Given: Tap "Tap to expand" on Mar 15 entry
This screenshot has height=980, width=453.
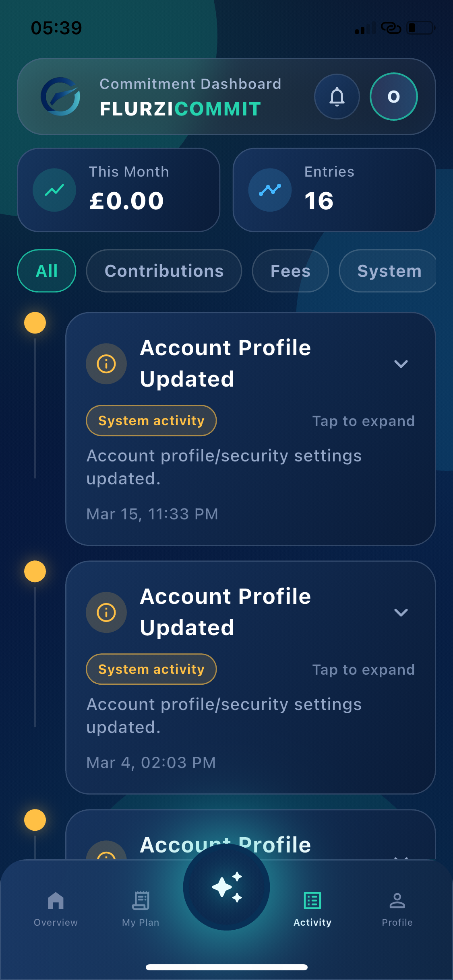Looking at the screenshot, I should tap(363, 421).
